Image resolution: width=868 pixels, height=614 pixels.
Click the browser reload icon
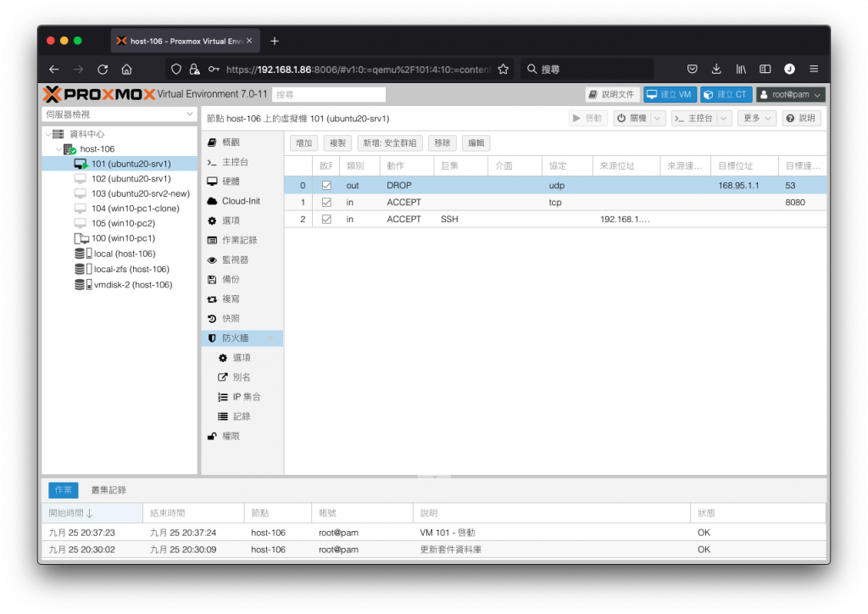pyautogui.click(x=103, y=70)
